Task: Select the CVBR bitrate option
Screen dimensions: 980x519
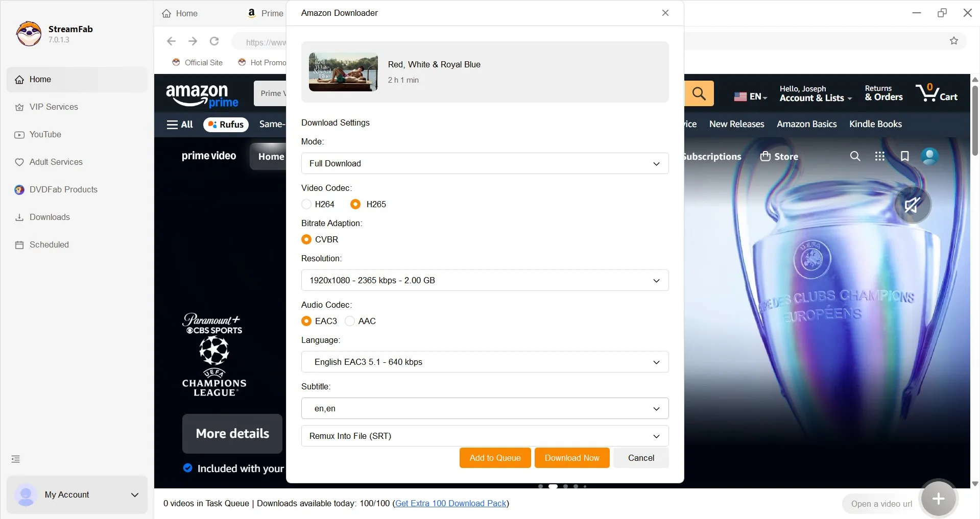Action: [x=306, y=239]
